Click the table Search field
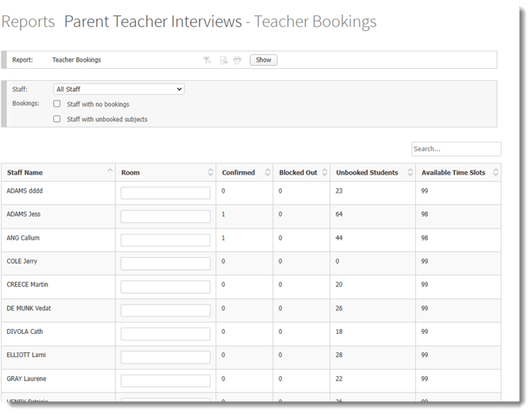This screenshot has width=532, height=414. [456, 149]
